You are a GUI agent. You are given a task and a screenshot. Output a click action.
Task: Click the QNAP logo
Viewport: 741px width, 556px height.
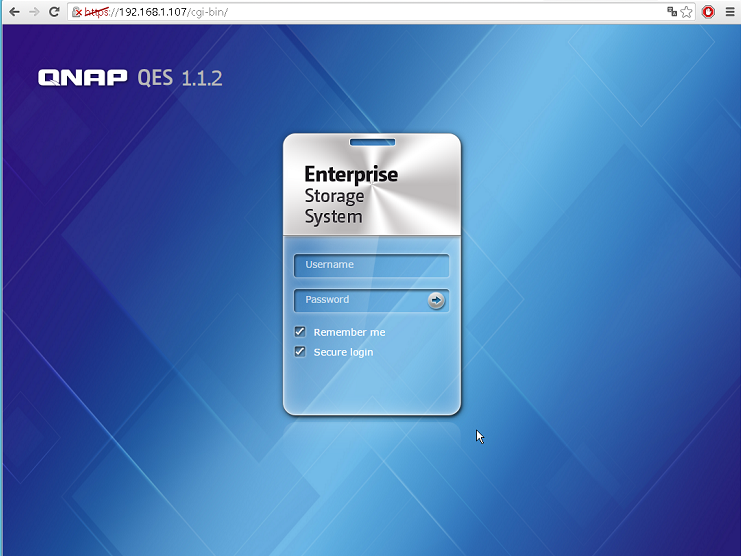tap(83, 78)
